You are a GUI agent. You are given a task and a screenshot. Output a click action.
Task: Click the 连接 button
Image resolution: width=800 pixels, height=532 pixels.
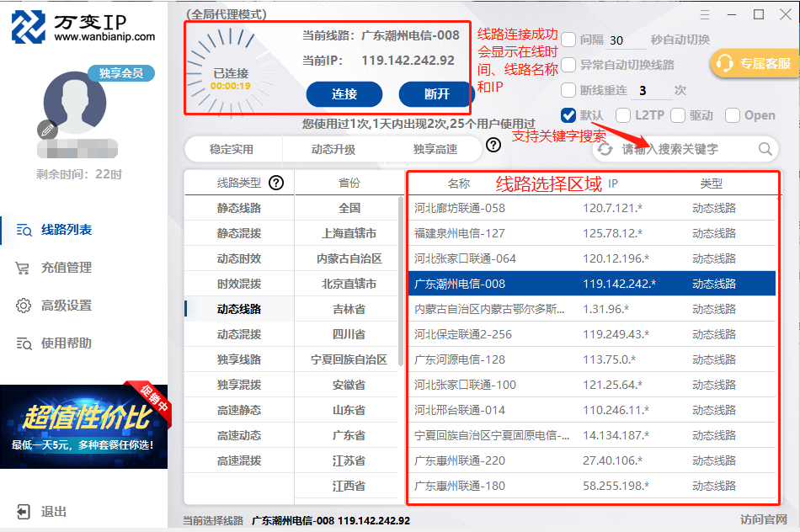coord(344,93)
